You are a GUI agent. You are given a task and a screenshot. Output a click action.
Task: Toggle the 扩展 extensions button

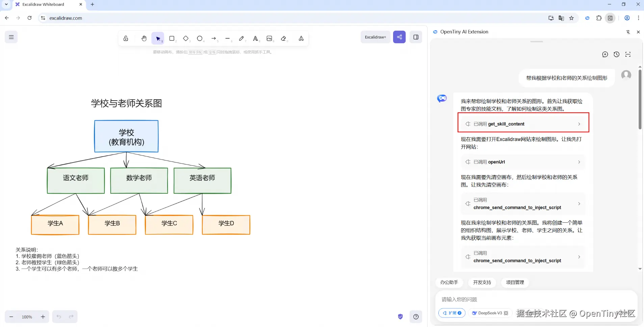click(x=452, y=313)
